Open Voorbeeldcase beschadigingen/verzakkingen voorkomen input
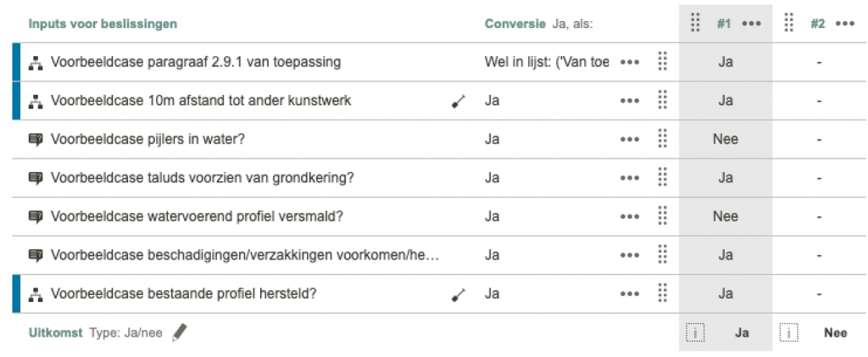This screenshot has width=868, height=357. click(x=245, y=255)
